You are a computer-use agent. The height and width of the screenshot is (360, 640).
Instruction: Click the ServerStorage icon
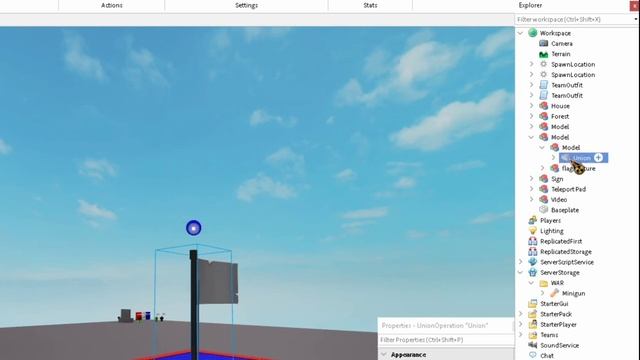coord(532,273)
